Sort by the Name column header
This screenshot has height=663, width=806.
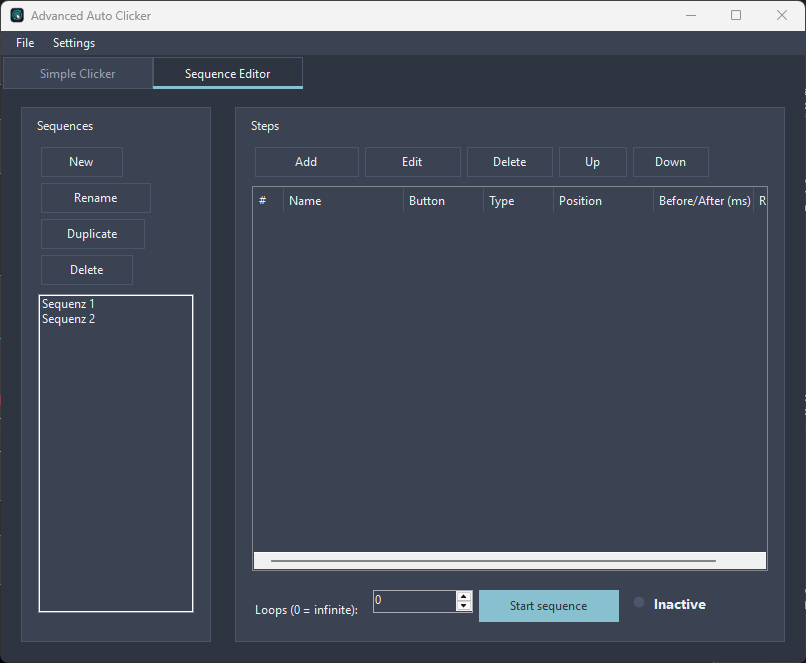click(343, 200)
